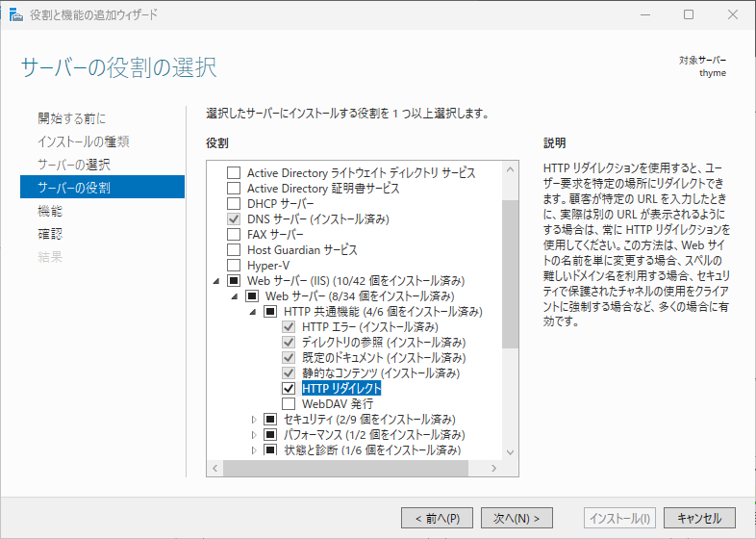This screenshot has height=539, width=756.
Task: Check Active Directory ライトウェイト ディレクトリ サービス checkbox
Action: tap(234, 172)
